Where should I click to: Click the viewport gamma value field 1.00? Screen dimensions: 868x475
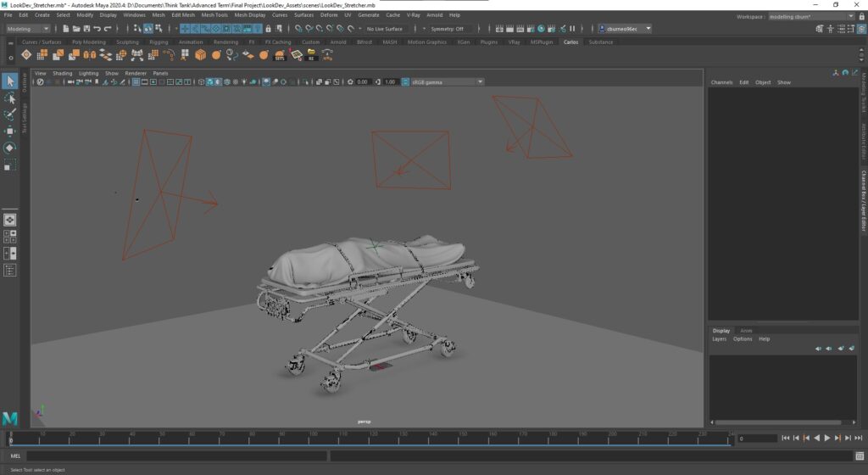click(390, 82)
